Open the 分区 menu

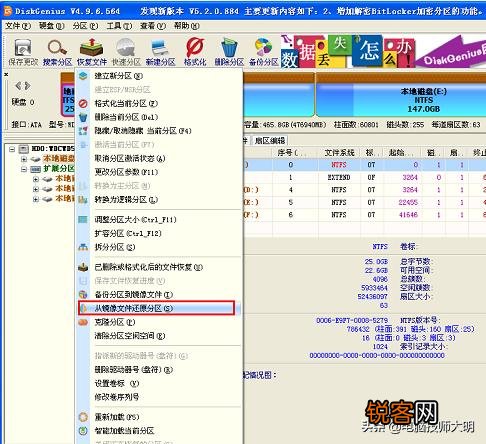point(85,26)
